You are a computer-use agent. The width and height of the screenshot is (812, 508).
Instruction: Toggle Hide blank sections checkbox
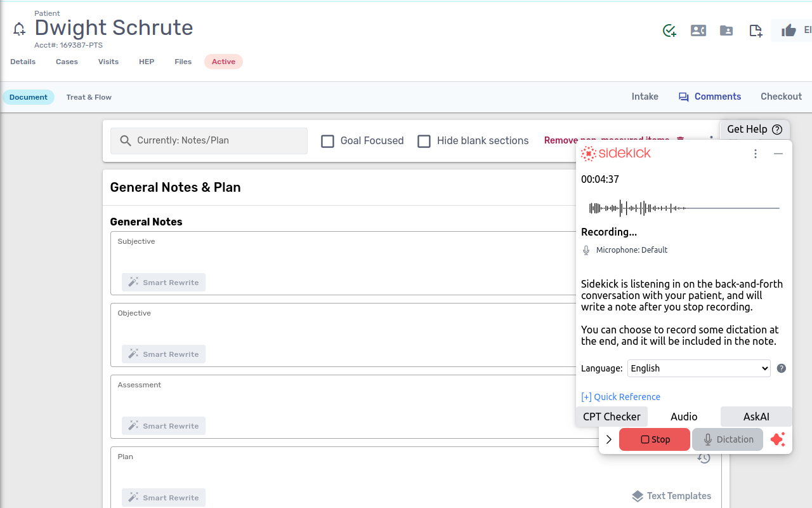coord(424,141)
